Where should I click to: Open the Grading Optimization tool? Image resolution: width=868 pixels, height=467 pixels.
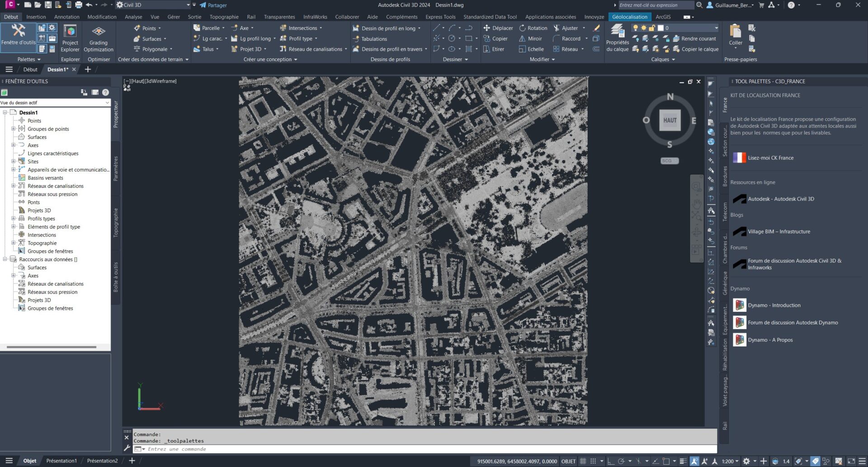99,38
